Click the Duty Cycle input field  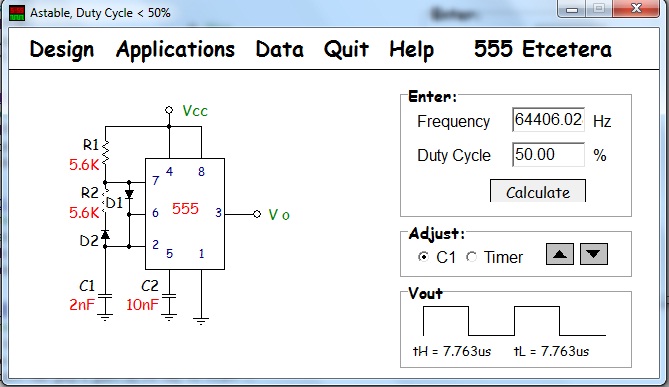click(548, 154)
